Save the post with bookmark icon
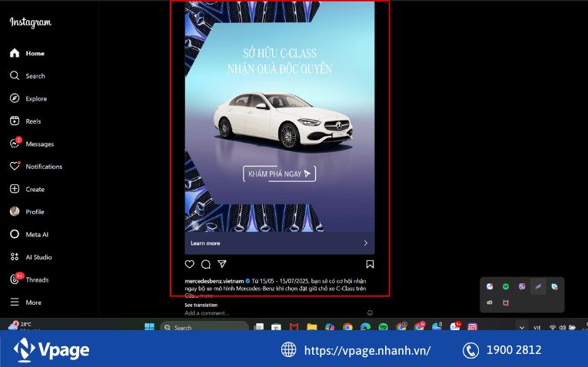588x367 pixels. 370,264
